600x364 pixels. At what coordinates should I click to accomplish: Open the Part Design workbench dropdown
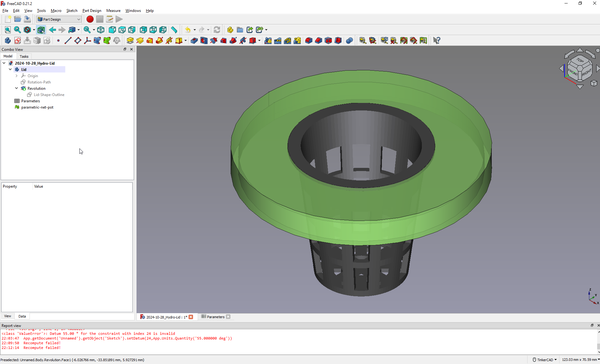pyautogui.click(x=59, y=19)
